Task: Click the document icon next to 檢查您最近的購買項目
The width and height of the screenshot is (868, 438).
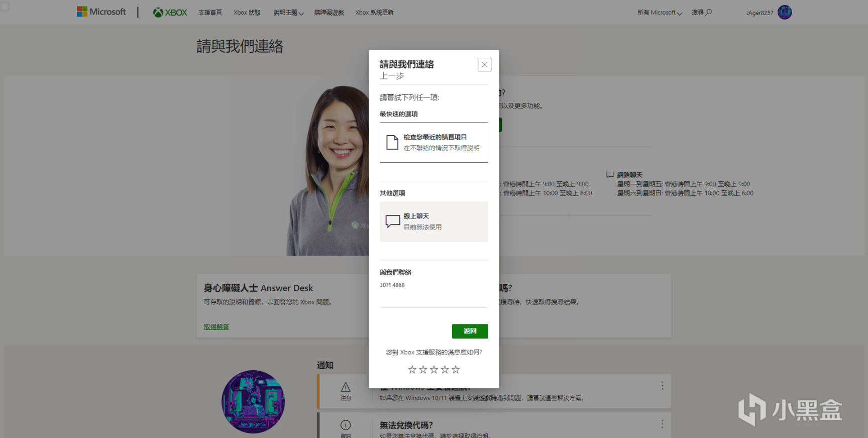Action: (x=392, y=142)
